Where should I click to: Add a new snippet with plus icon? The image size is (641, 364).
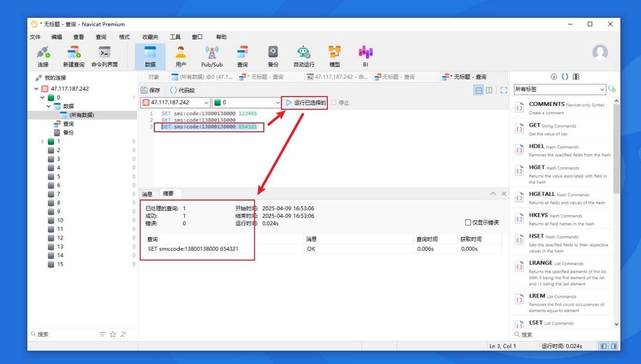click(x=612, y=89)
